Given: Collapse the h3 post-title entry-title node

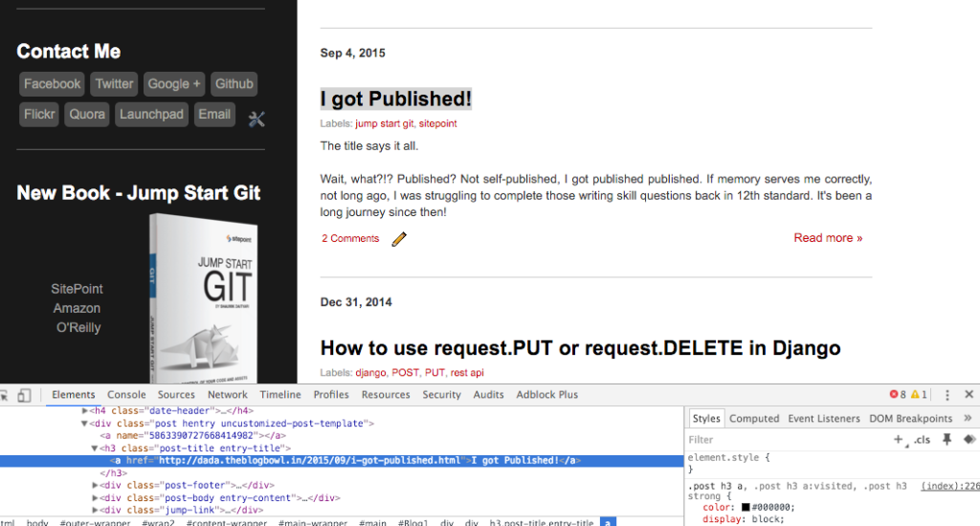Looking at the screenshot, I should pyautogui.click(x=95, y=448).
